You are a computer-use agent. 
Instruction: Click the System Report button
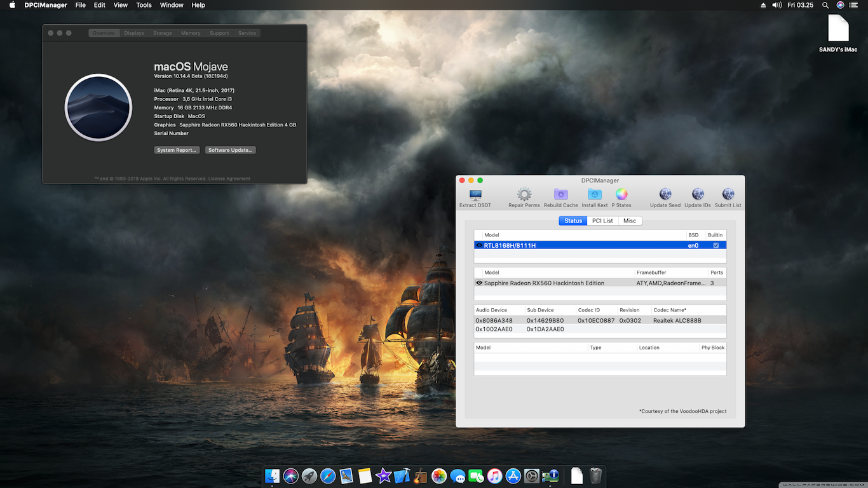pyautogui.click(x=177, y=150)
